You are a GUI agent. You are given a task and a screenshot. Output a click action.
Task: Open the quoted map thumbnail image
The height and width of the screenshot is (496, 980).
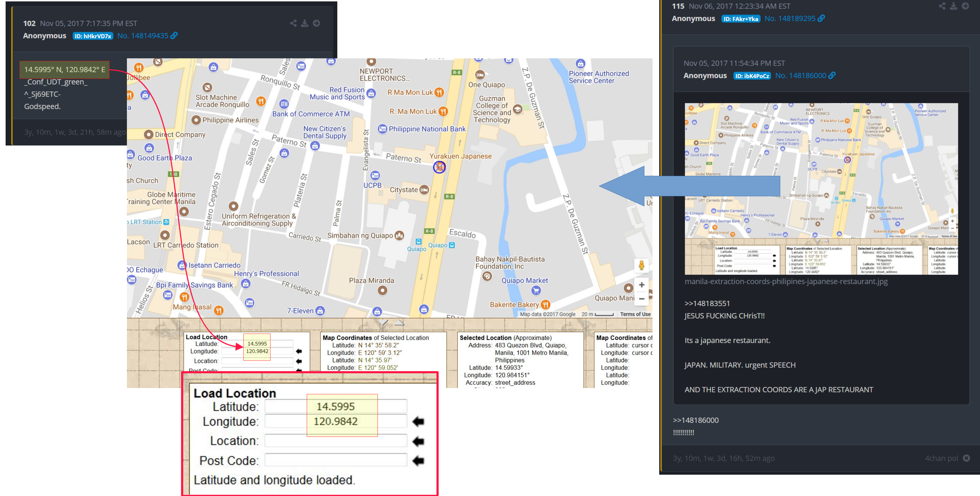[821, 188]
